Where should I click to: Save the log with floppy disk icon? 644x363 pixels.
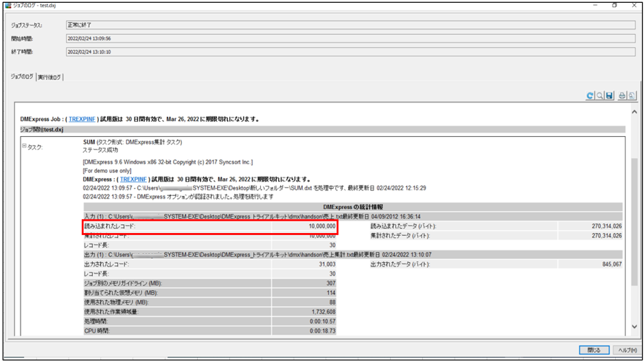coord(609,96)
